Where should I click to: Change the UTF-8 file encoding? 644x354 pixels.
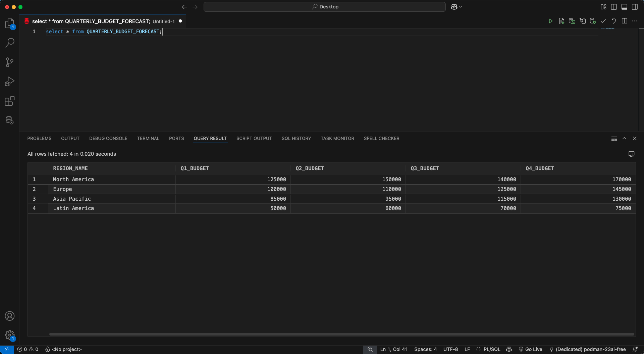point(450,349)
